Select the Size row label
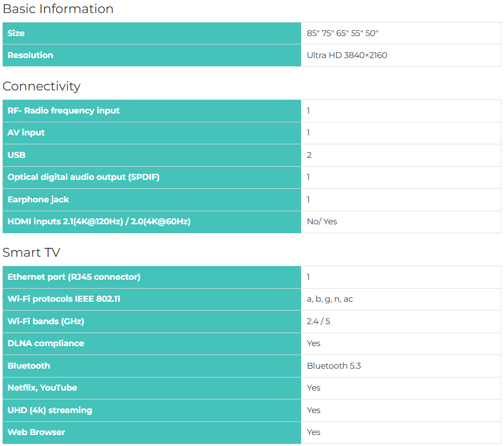This screenshot has height=446, width=504. click(16, 33)
